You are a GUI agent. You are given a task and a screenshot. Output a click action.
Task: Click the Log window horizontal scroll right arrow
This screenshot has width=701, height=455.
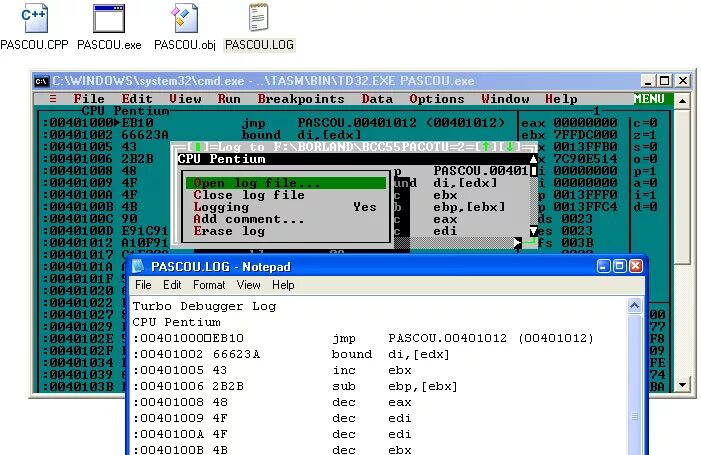pos(517,243)
